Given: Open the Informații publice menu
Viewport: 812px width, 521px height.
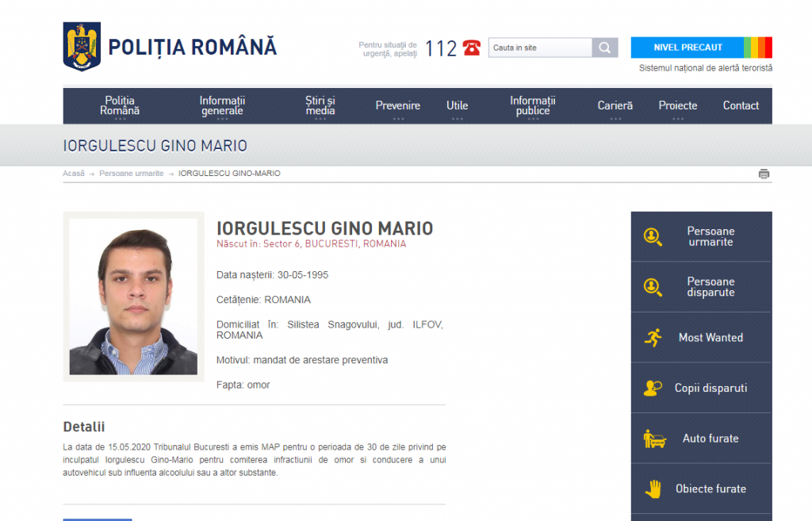Looking at the screenshot, I should pos(533,105).
